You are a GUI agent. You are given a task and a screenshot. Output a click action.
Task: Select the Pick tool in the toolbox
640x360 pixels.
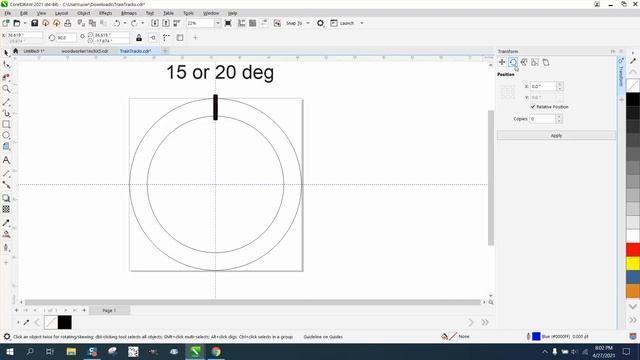(6, 53)
